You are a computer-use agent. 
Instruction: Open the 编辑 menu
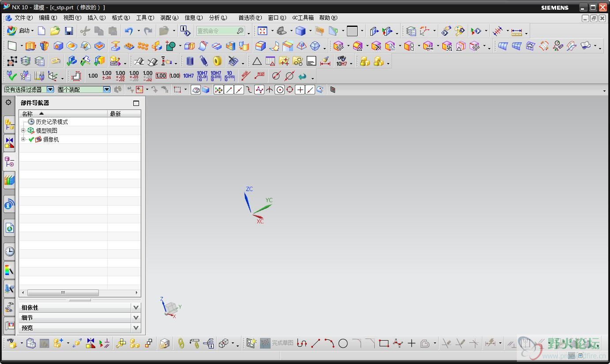click(48, 18)
